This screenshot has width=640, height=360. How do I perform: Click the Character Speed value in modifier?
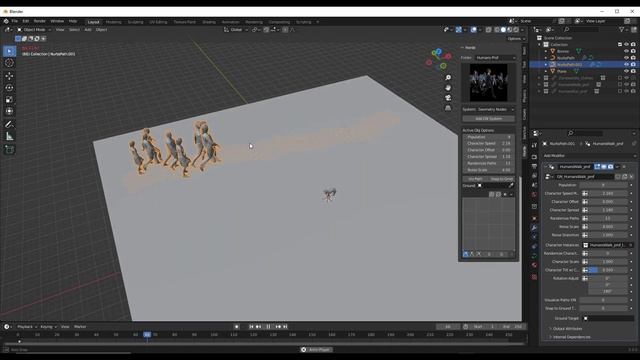pos(608,193)
